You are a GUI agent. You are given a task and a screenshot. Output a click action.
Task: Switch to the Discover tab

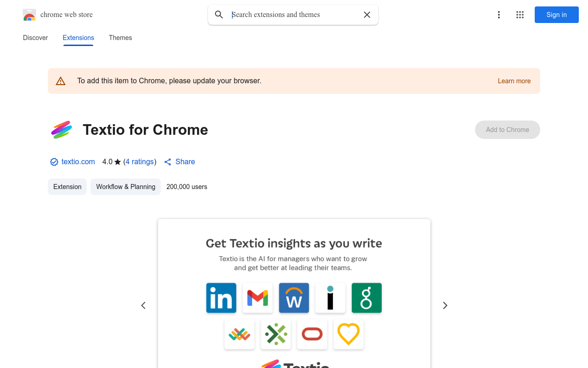35,38
